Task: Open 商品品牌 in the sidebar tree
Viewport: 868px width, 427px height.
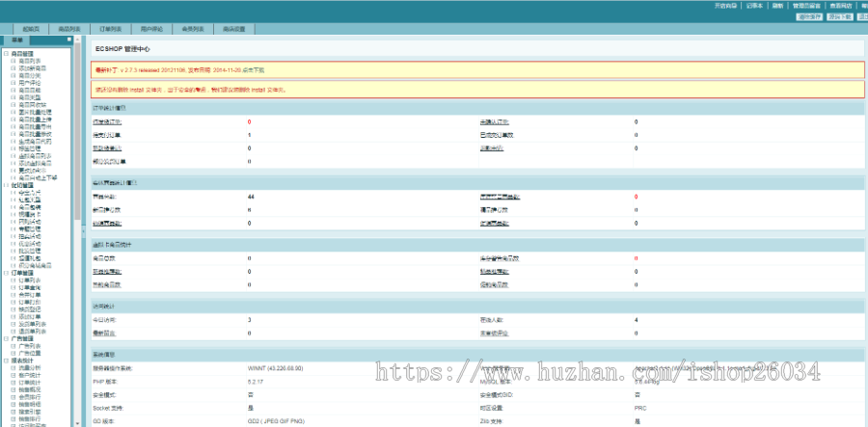Action: pyautogui.click(x=29, y=91)
